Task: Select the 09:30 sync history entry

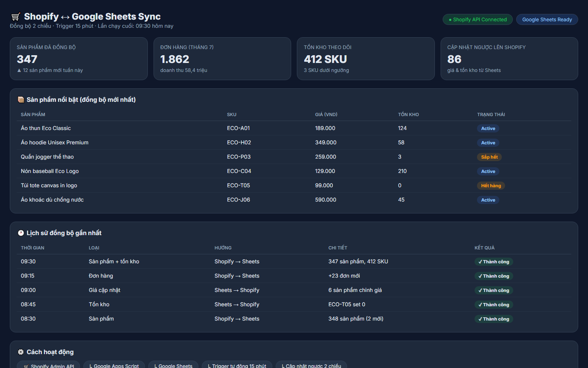Action: click(x=294, y=262)
